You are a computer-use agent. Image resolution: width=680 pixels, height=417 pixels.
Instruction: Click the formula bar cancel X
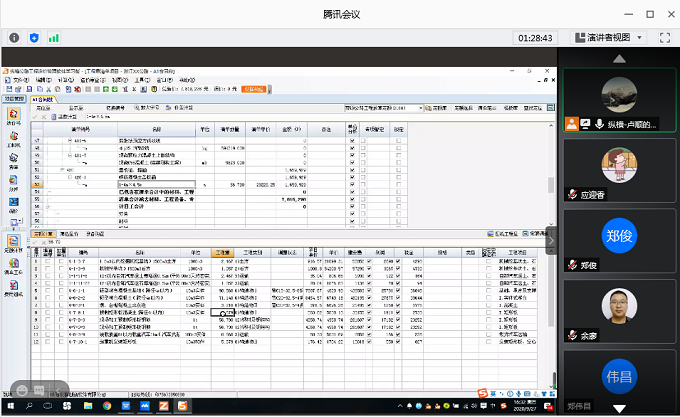point(43,117)
